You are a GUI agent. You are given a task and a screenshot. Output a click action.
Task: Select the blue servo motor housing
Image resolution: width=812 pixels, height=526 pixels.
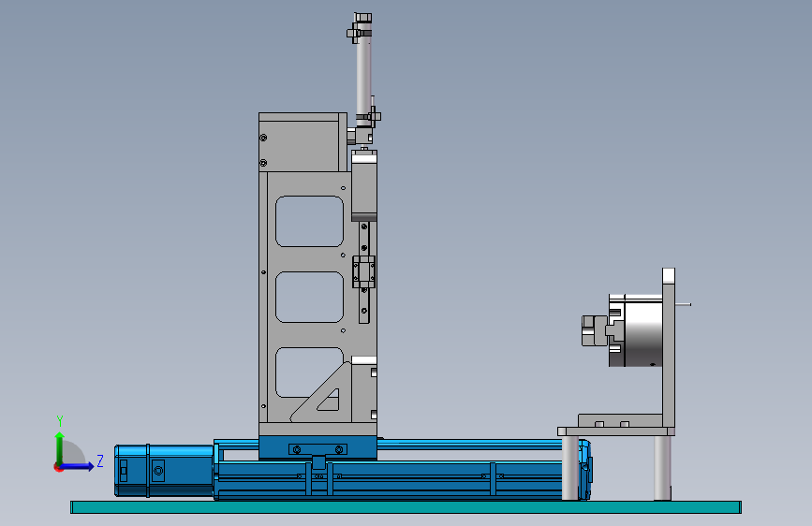(164, 471)
